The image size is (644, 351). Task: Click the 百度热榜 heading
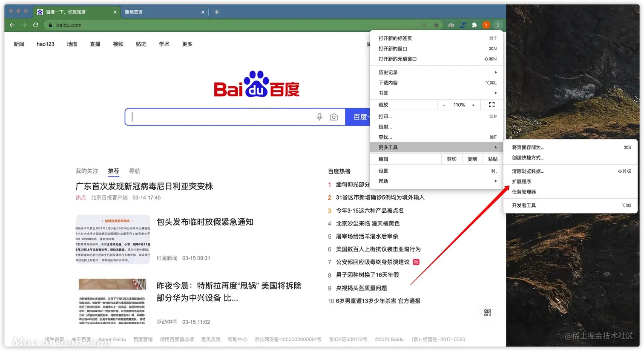click(339, 171)
